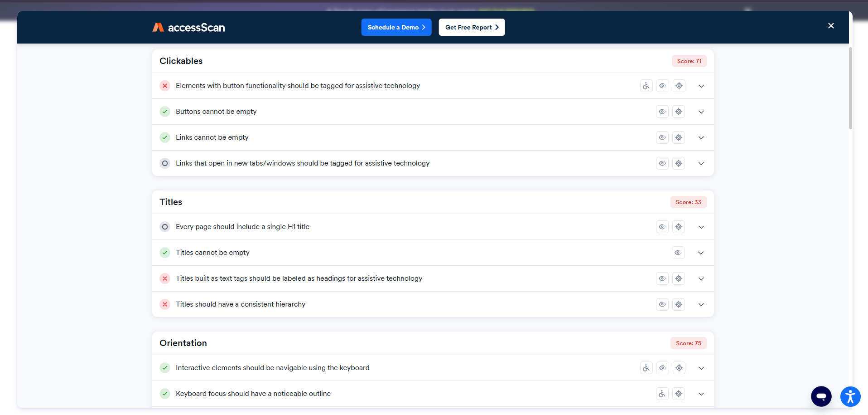Expand the Buttons cannot be empty row
Image resolution: width=868 pixels, height=415 pixels.
(x=701, y=112)
